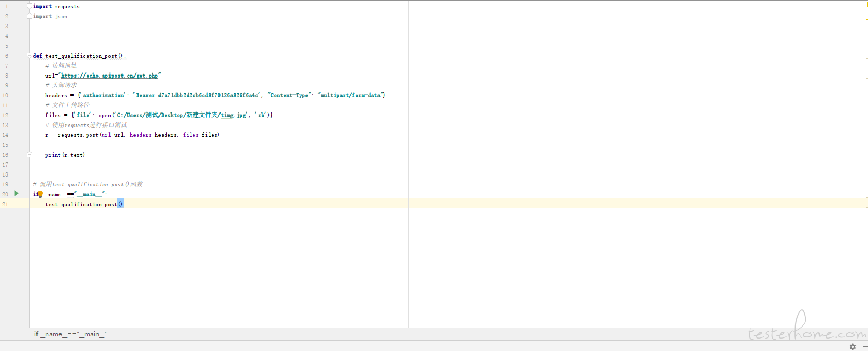Click line number 14 in the gutter
Image resolution: width=868 pixels, height=351 pixels.
point(5,135)
